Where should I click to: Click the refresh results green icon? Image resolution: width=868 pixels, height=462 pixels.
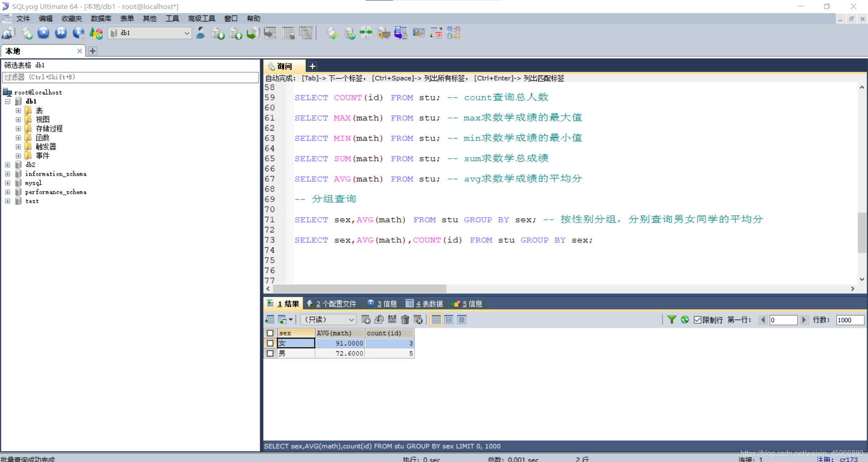pos(685,320)
